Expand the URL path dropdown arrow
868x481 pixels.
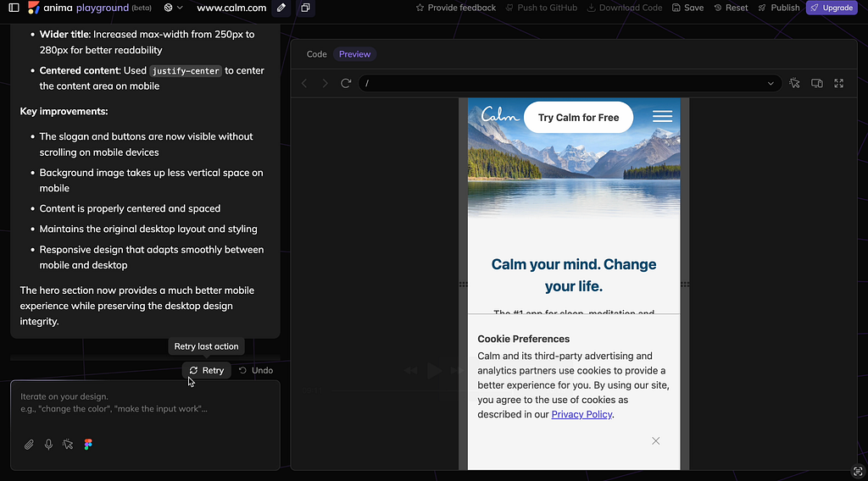click(771, 84)
